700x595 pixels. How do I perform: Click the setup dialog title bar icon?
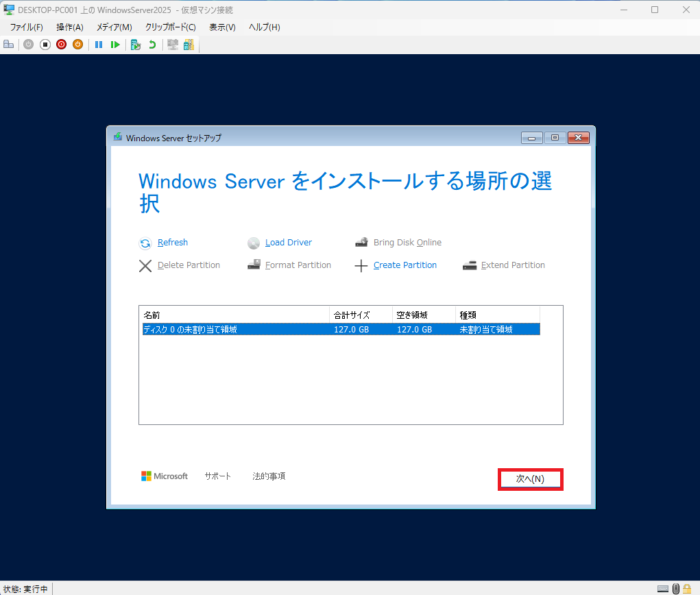point(118,137)
